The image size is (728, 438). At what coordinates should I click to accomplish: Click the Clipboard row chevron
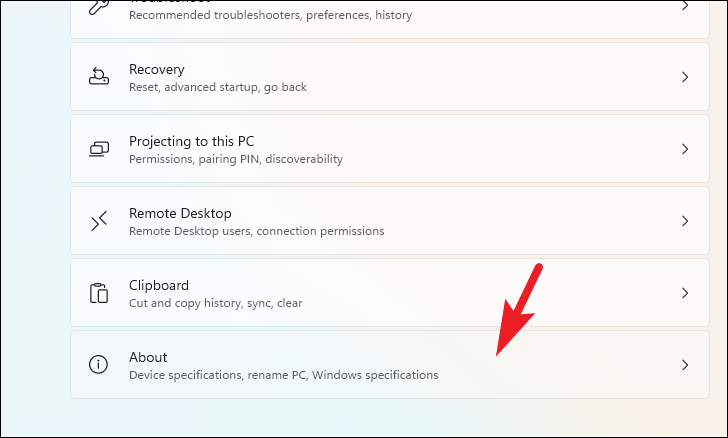pyautogui.click(x=685, y=293)
